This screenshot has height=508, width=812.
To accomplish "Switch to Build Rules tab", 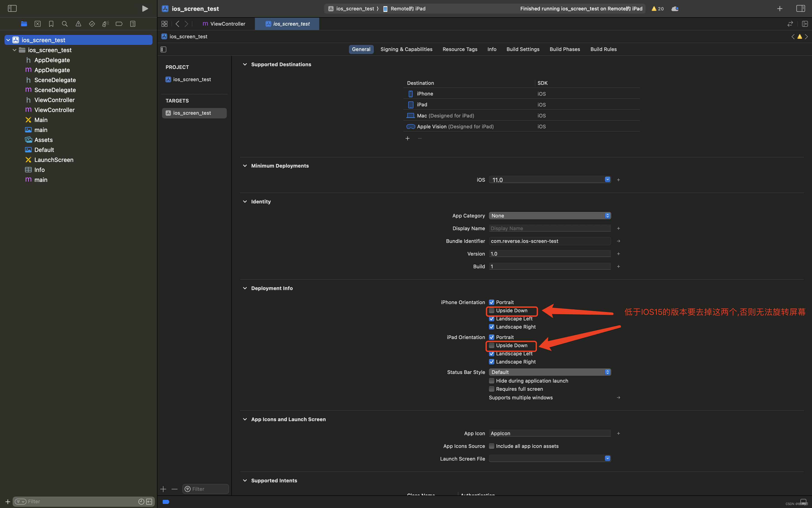I will [603, 49].
